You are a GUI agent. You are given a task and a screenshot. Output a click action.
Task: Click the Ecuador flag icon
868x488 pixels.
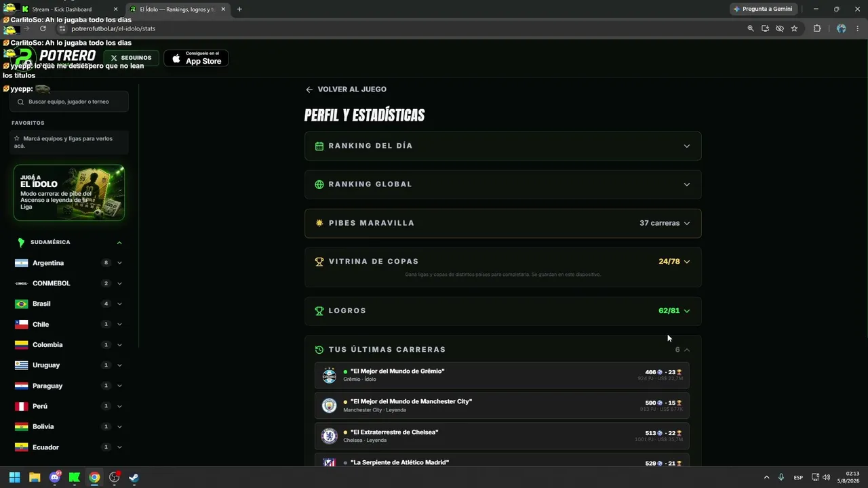[x=22, y=447]
